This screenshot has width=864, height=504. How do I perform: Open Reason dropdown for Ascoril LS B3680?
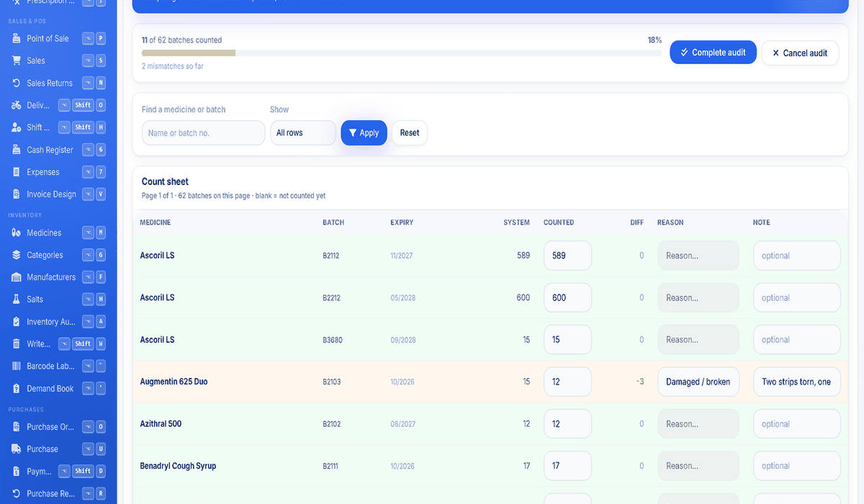point(698,340)
